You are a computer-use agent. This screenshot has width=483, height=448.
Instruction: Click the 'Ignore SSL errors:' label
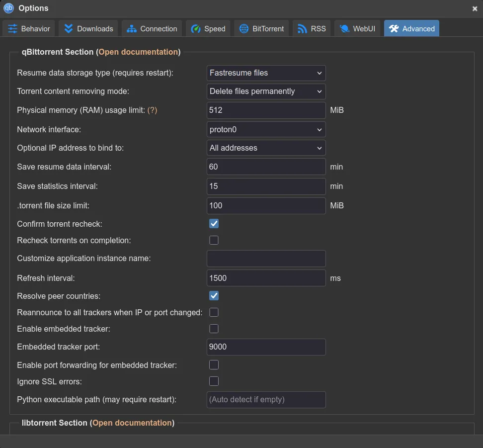49,381
